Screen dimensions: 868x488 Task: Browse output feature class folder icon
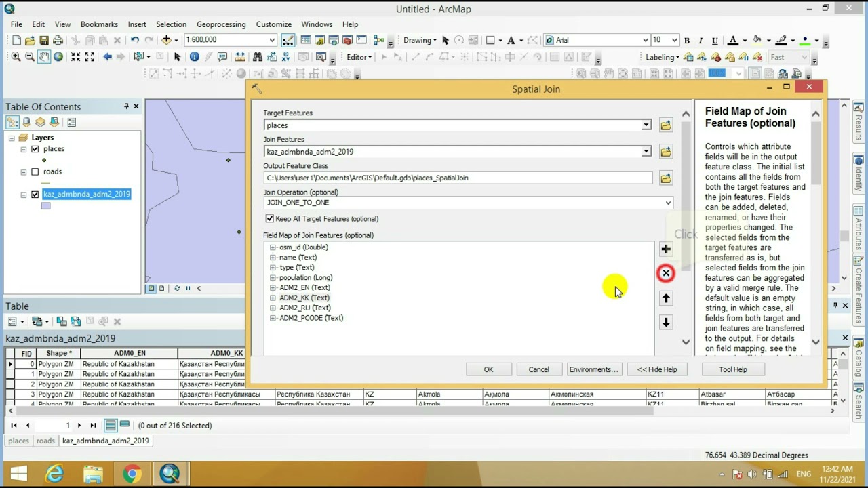(x=666, y=178)
